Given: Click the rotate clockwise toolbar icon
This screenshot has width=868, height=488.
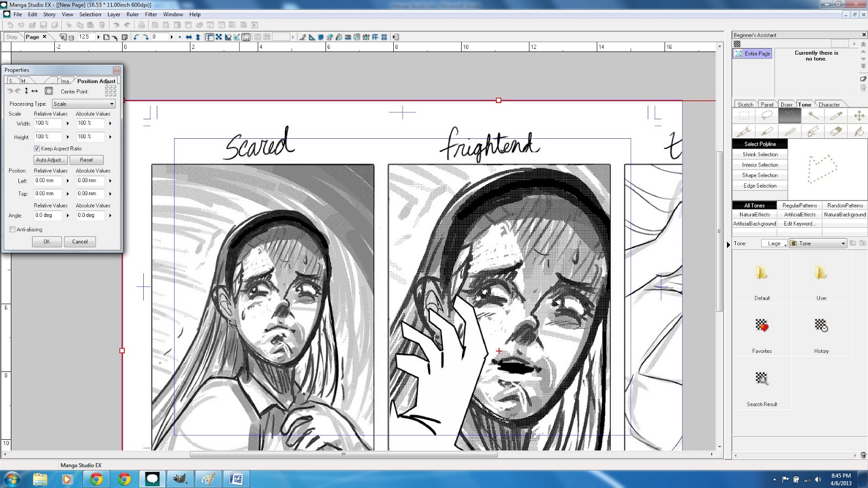Looking at the screenshot, I should pyautogui.click(x=145, y=37).
